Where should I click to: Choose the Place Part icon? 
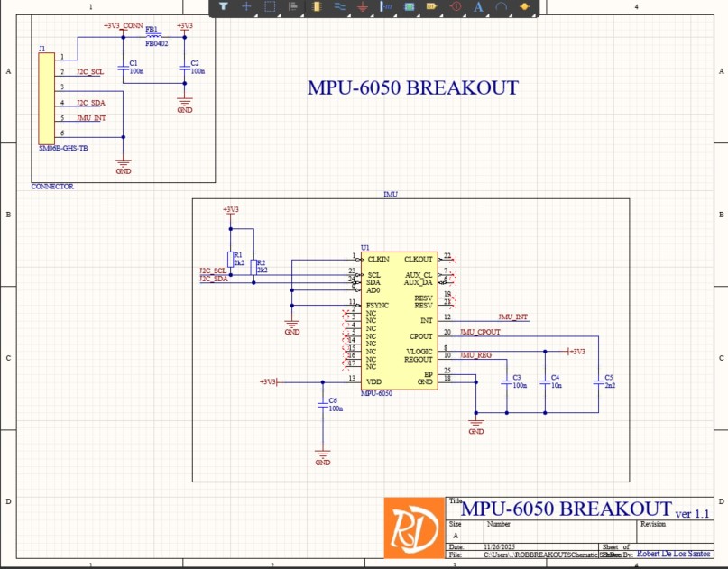pyautogui.click(x=317, y=7)
